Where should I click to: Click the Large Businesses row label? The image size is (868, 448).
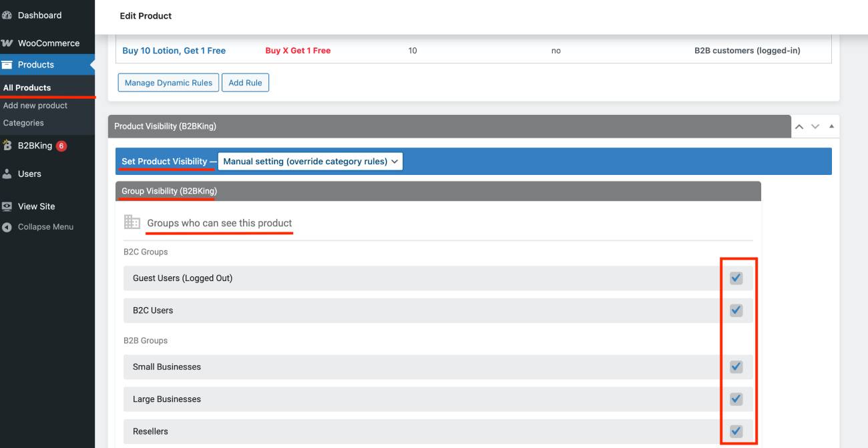click(167, 399)
